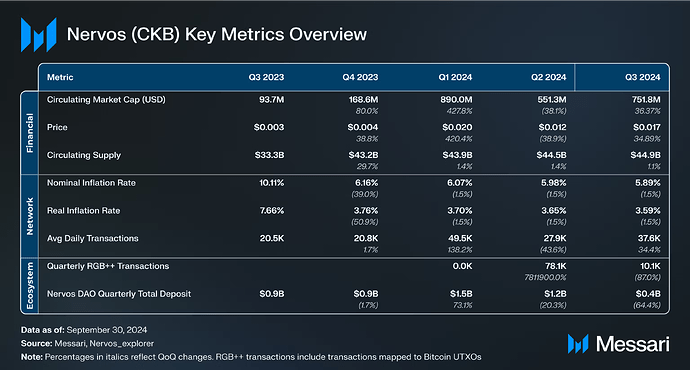The height and width of the screenshot is (370, 690).
Task: Click the Avg Daily Transactions row label
Action: 92,238
